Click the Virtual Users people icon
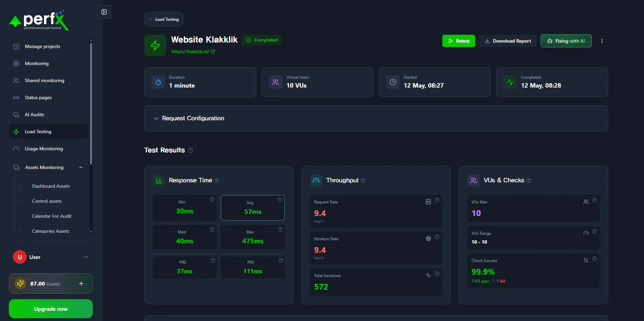Viewport: 644px width, 321px height. pyautogui.click(x=276, y=82)
